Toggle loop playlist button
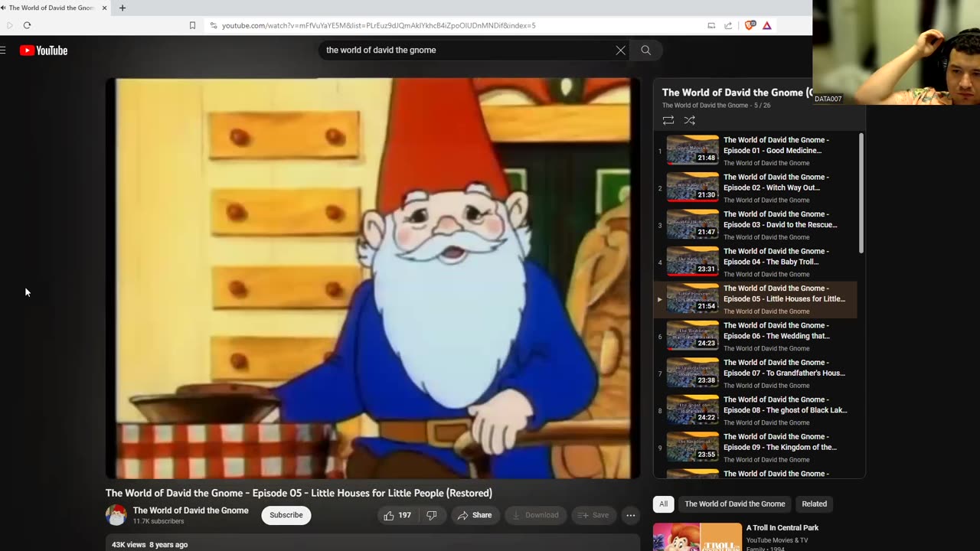This screenshot has height=551, width=980. [x=668, y=120]
